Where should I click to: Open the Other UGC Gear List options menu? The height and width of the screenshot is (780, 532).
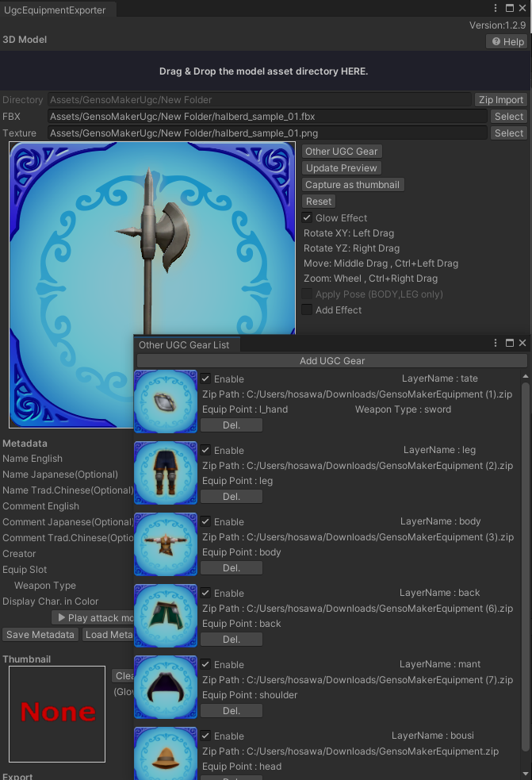[x=496, y=344]
